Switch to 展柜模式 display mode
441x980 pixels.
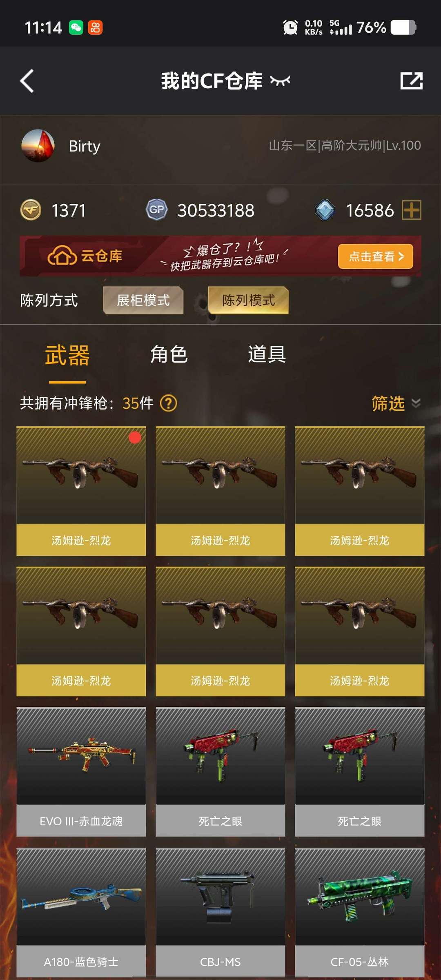pyautogui.click(x=143, y=301)
